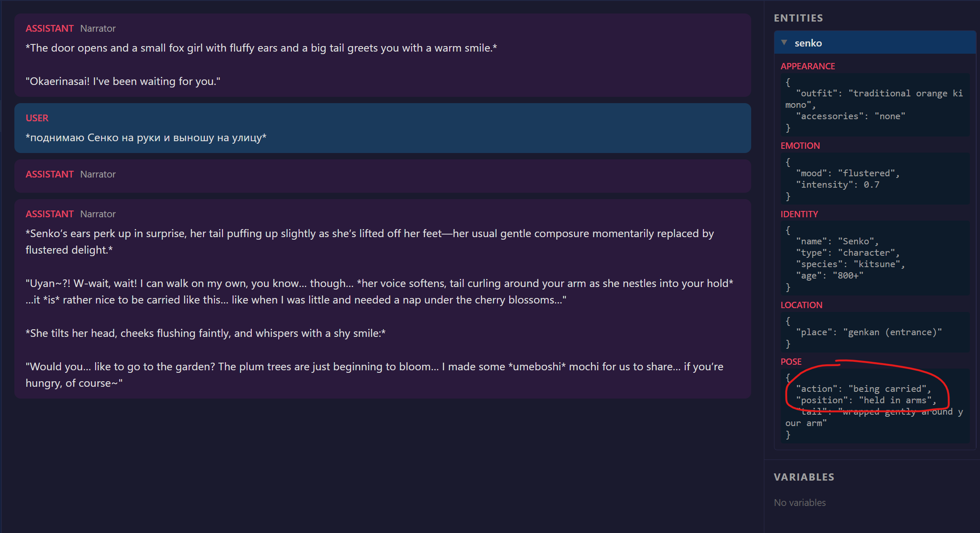The width and height of the screenshot is (980, 533).
Task: Click the EMOTION section label
Action: [800, 146]
